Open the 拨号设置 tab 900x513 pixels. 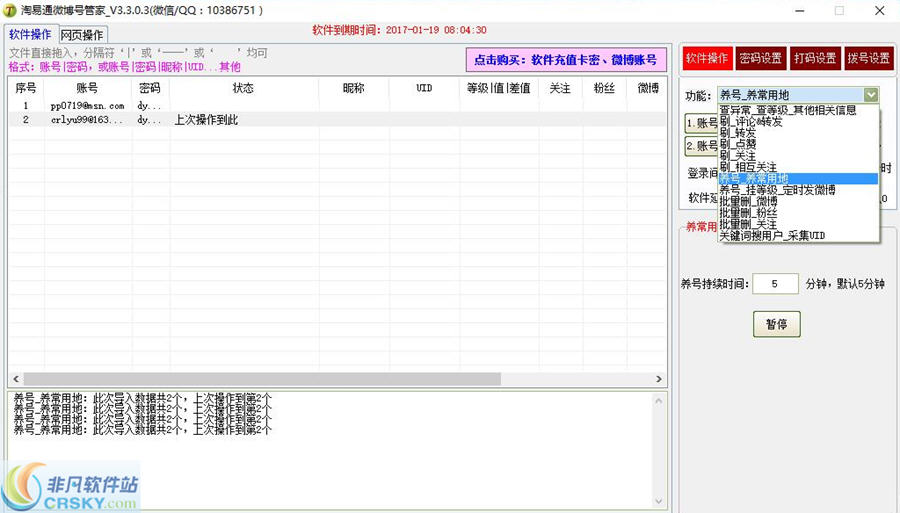(x=868, y=58)
